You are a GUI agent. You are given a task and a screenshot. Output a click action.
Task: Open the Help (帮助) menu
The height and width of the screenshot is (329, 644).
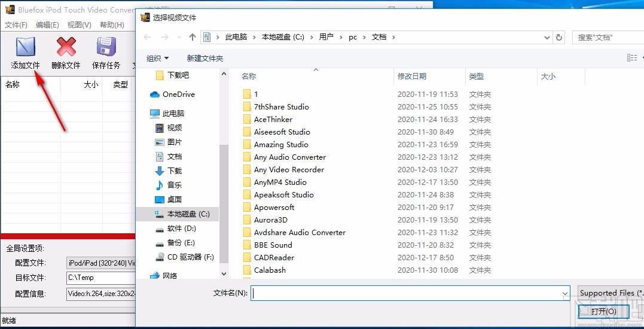coord(112,25)
